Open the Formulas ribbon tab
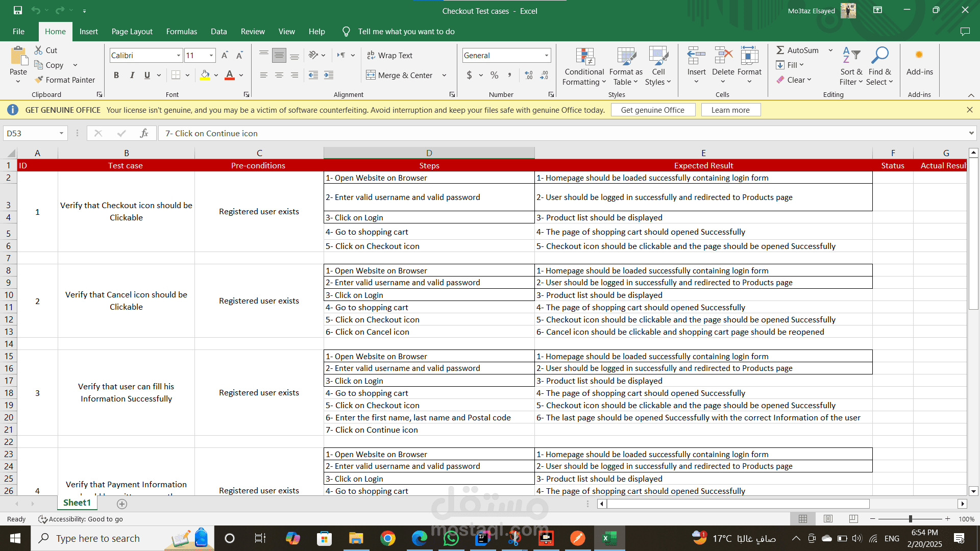The image size is (980, 551). [x=181, y=31]
